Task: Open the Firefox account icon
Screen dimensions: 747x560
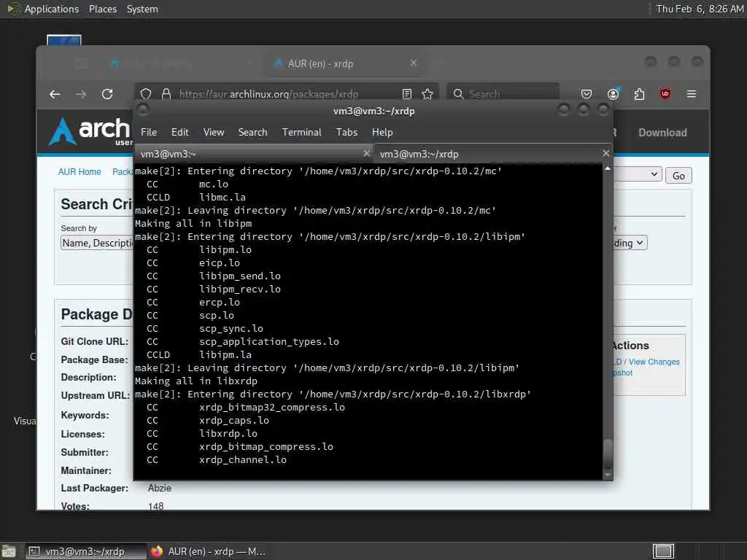Action: pos(613,94)
